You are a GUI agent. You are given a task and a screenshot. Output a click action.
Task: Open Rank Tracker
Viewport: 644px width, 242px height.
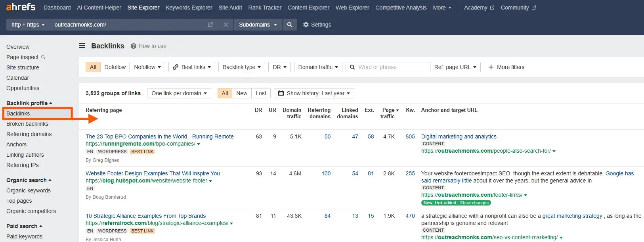point(265,8)
